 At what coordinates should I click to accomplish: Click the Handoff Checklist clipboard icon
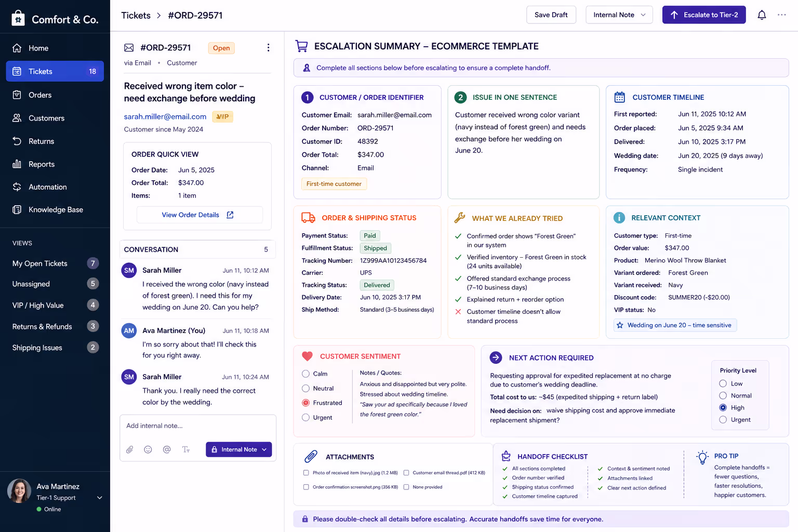(506, 456)
